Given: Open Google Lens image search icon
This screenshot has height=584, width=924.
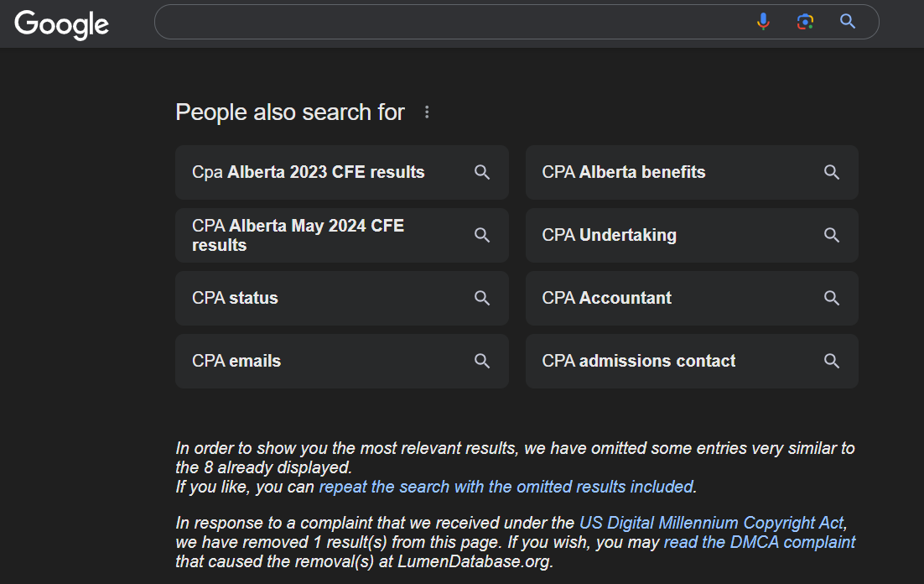Looking at the screenshot, I should pos(805,22).
